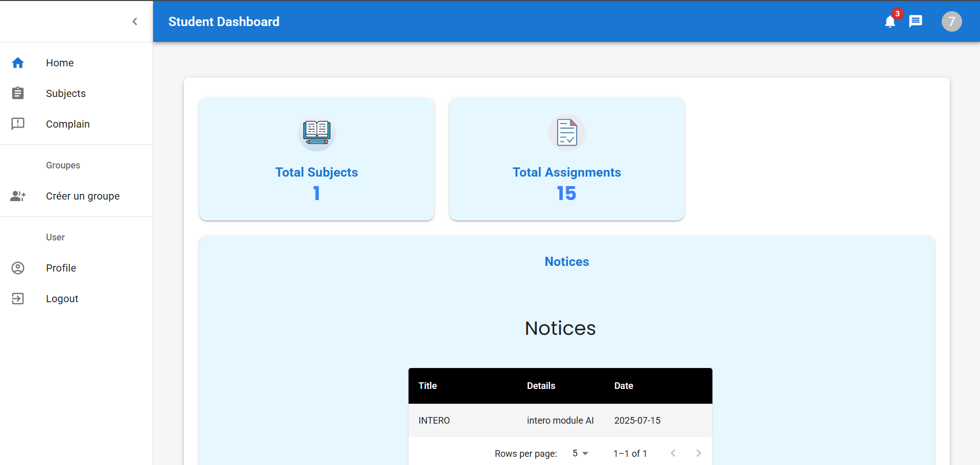The height and width of the screenshot is (465, 980).
Task: Open Subjects via its clipboard icon
Action: coord(18,93)
